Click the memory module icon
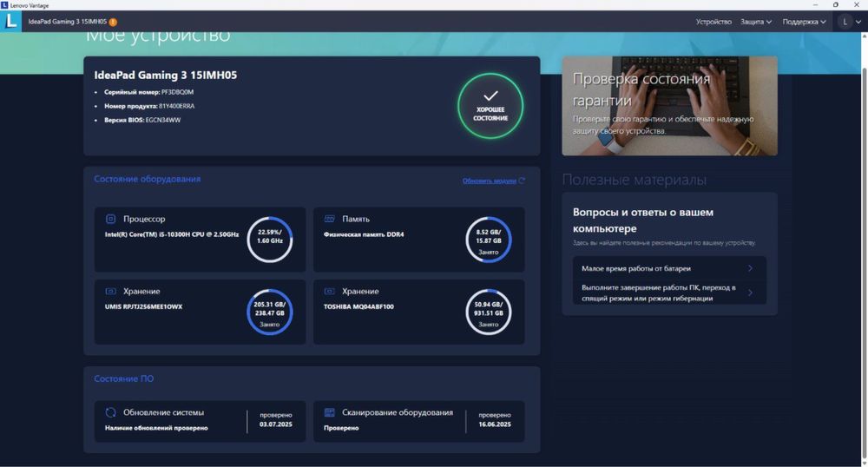The image size is (868, 467). pos(329,219)
